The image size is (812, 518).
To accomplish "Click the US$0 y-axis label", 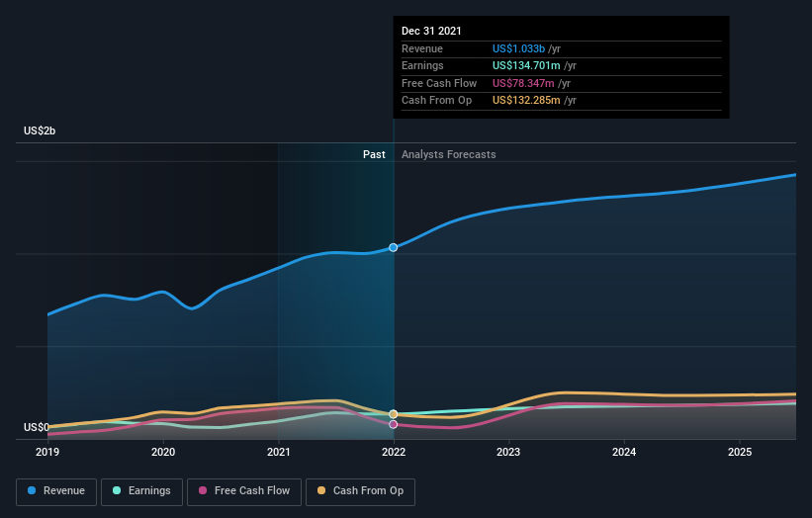I will (37, 427).
